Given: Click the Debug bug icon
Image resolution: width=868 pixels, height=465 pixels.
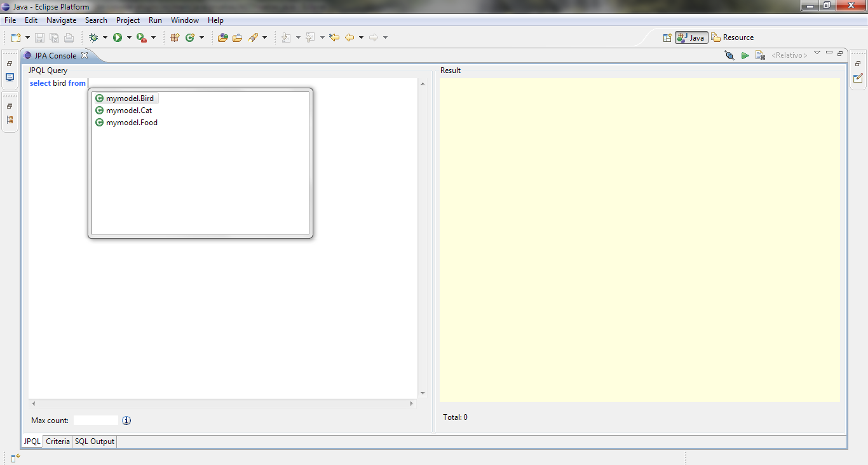Looking at the screenshot, I should (x=93, y=38).
